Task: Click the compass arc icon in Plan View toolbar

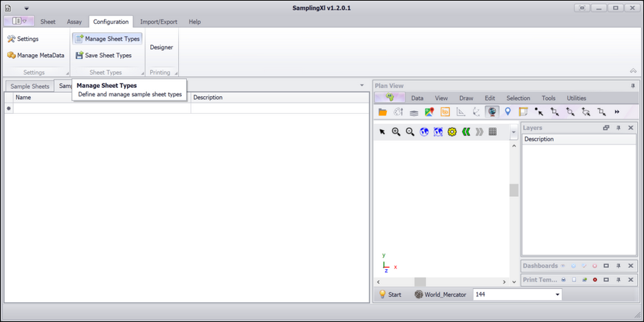Action: click(476, 112)
